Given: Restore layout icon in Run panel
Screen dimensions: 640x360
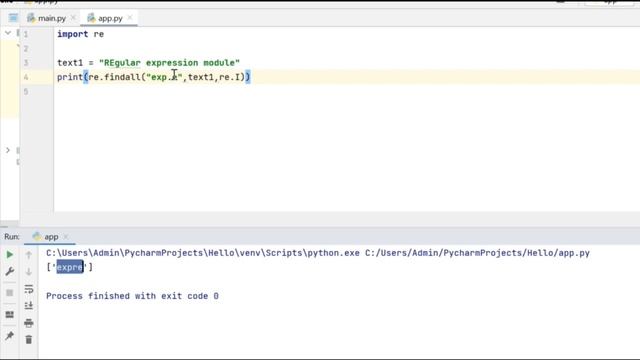Looking at the screenshot, I should (9, 314).
